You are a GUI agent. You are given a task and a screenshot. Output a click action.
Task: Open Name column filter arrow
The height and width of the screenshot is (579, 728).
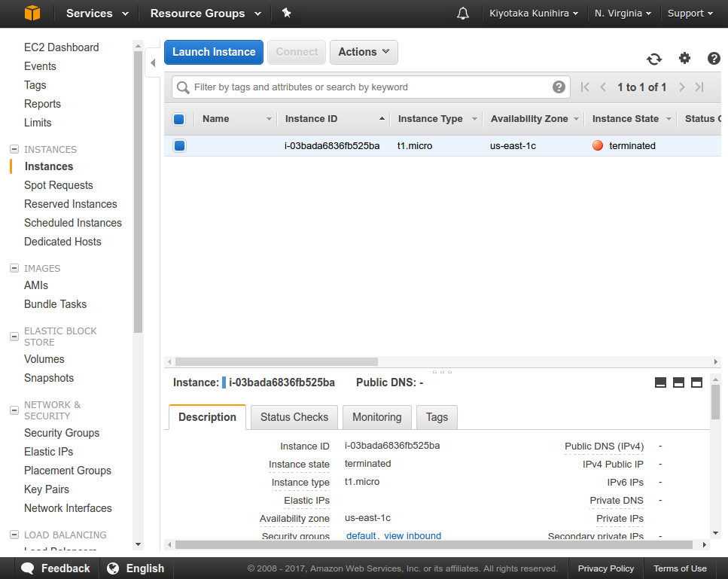(269, 119)
